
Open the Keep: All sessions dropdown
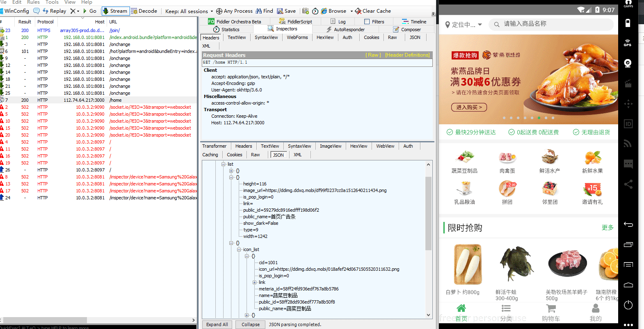(189, 11)
